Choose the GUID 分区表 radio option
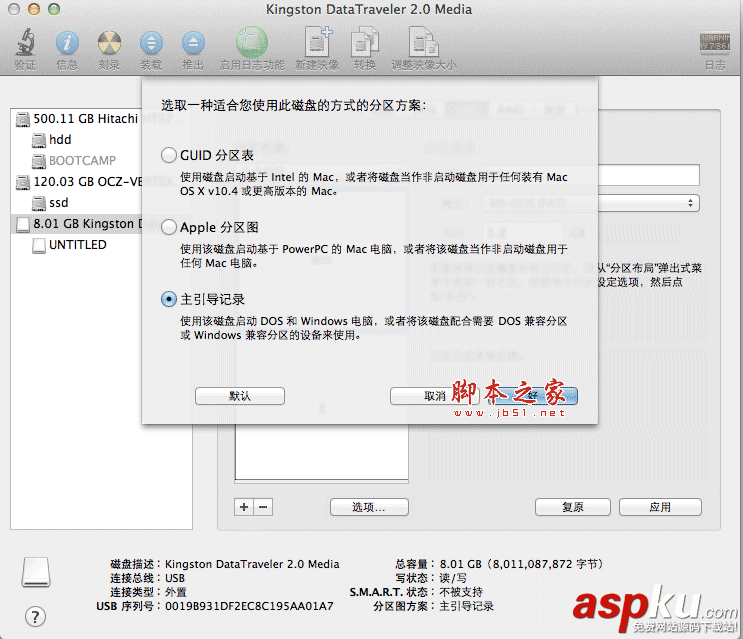743x639 pixels. point(169,155)
